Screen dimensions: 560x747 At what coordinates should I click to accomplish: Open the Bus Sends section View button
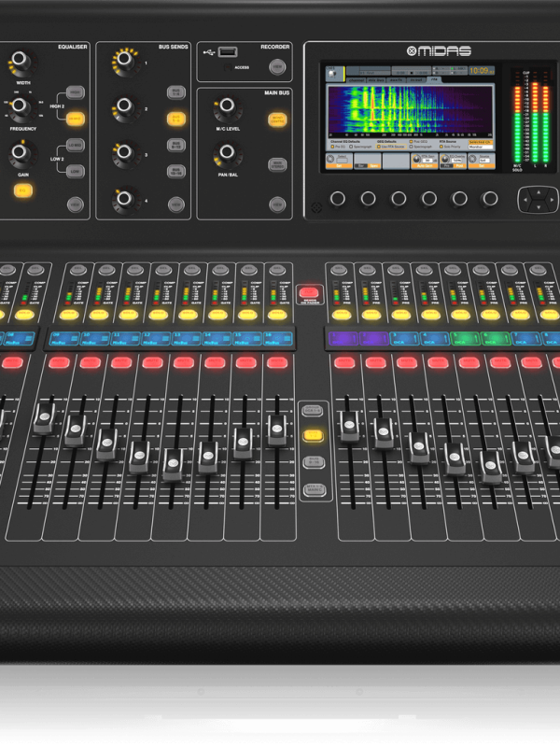tap(176, 204)
